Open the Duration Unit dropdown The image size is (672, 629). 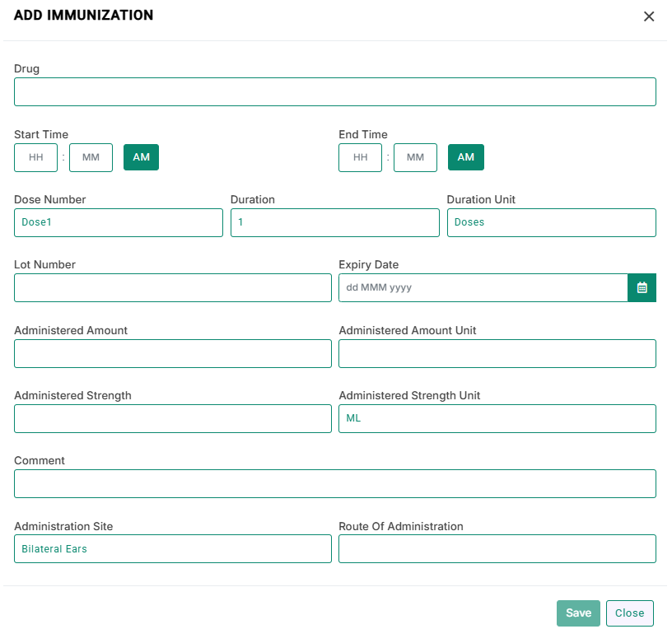[x=552, y=222]
